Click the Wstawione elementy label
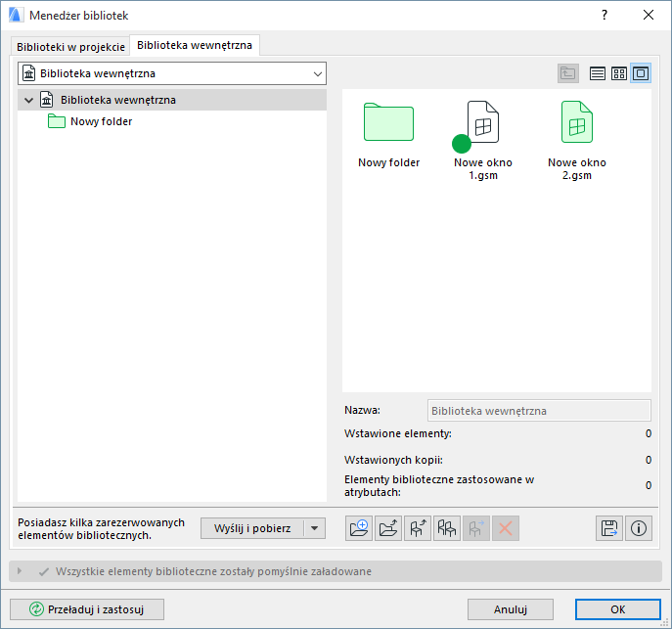Image resolution: width=672 pixels, height=629 pixels. [398, 433]
